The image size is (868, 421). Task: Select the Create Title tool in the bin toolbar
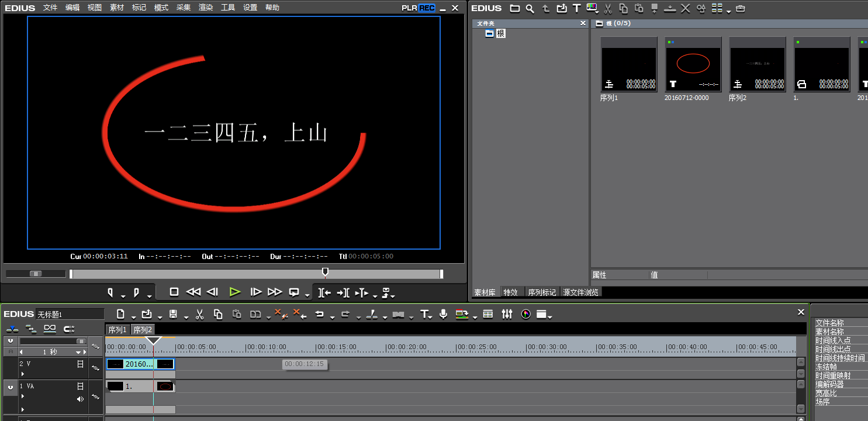pyautogui.click(x=577, y=8)
